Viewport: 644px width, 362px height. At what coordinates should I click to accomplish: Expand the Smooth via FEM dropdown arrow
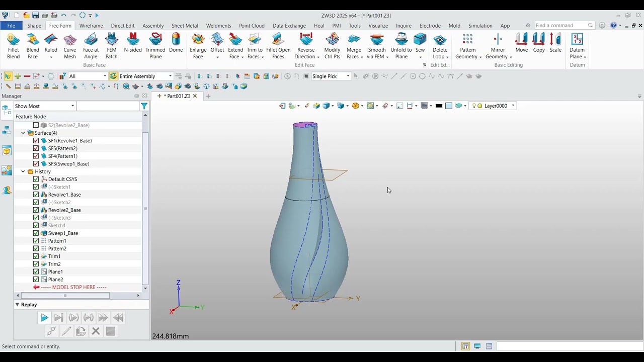[387, 57]
